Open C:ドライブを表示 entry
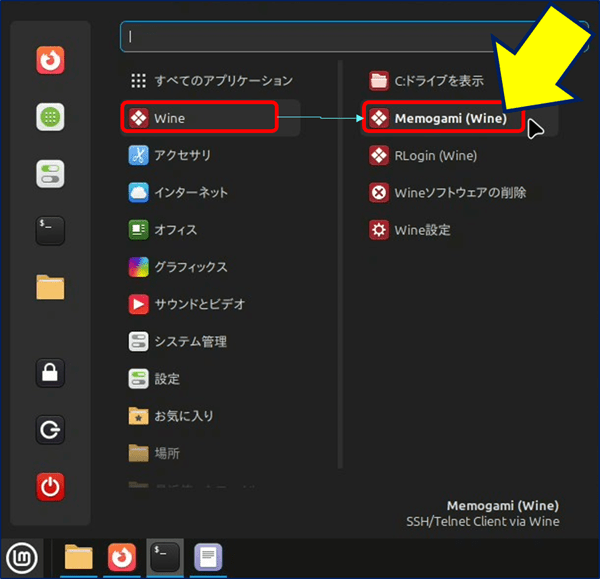The height and width of the screenshot is (579, 600). tap(459, 81)
